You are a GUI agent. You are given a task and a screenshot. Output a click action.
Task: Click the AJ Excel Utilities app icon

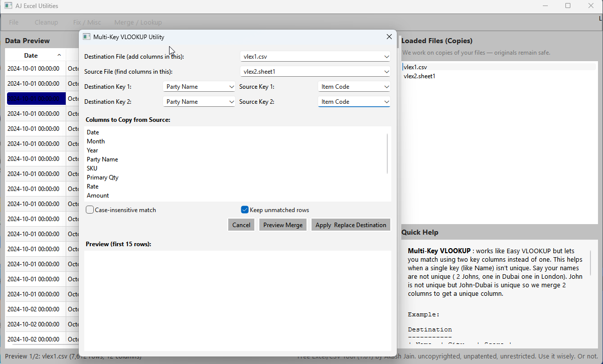tap(7, 6)
